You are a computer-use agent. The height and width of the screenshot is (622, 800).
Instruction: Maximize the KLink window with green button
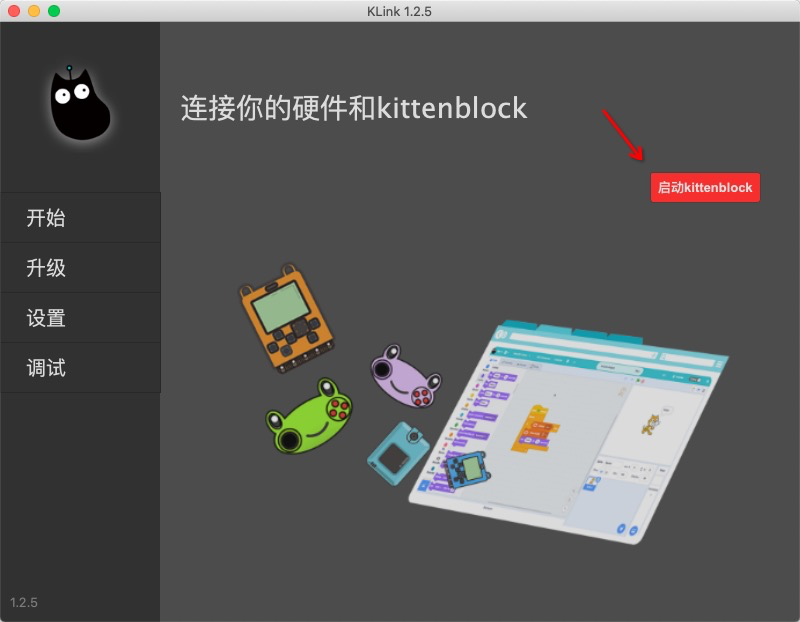coord(54,11)
